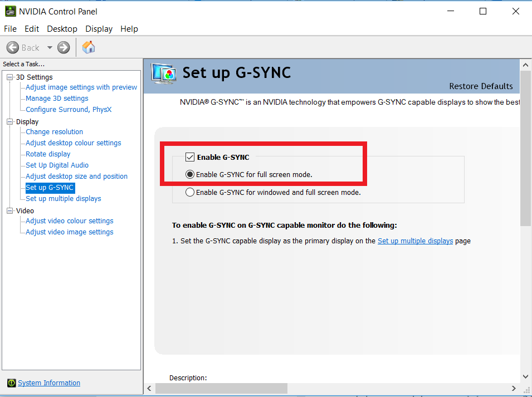Viewport: 532px width, 397px height.
Task: Click the Display tree label
Action: point(27,122)
